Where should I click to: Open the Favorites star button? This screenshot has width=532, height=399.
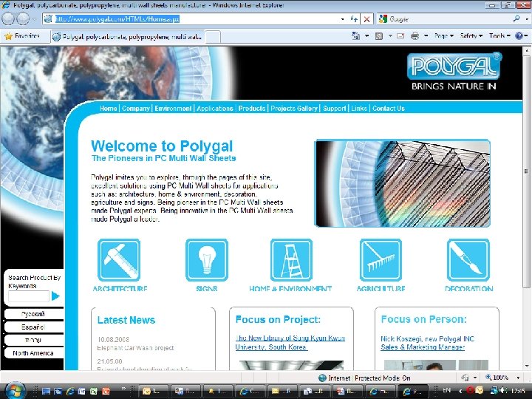coord(22,36)
